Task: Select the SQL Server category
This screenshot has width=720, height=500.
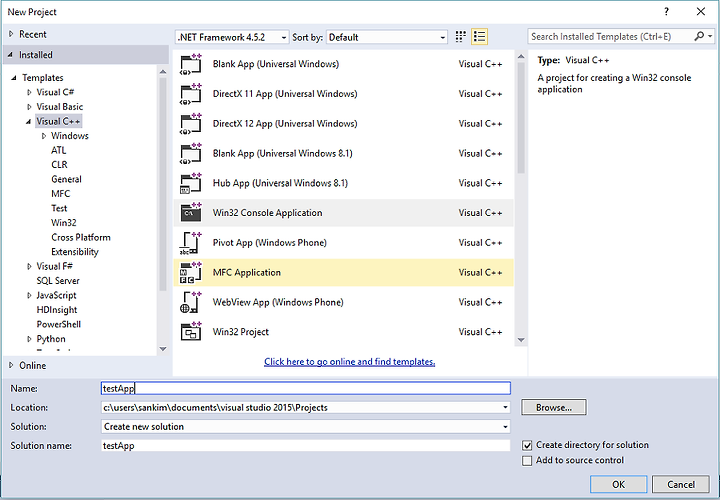Action: (58, 281)
